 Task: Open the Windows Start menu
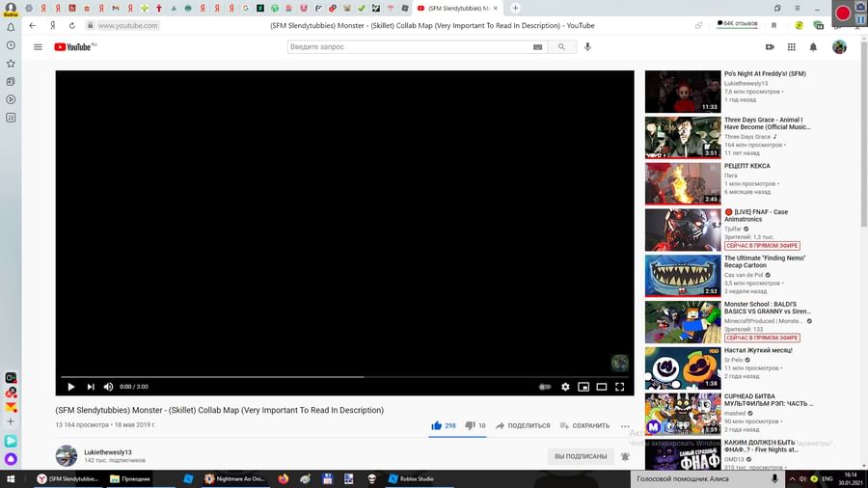tap(11, 479)
